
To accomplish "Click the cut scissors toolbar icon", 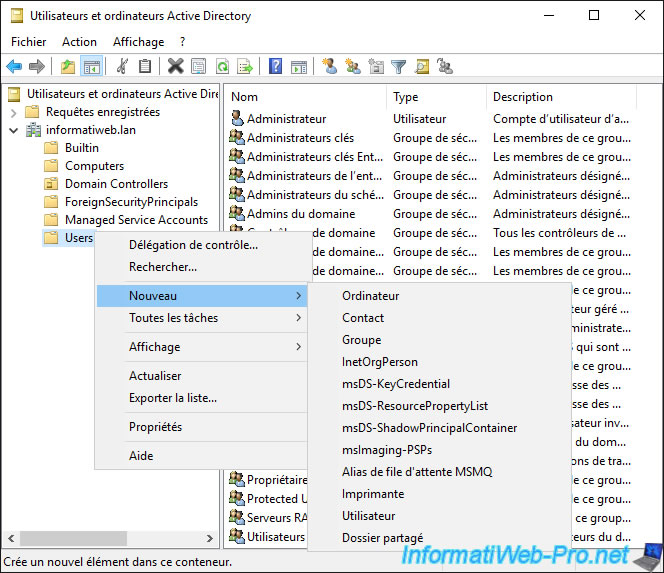I will (122, 67).
